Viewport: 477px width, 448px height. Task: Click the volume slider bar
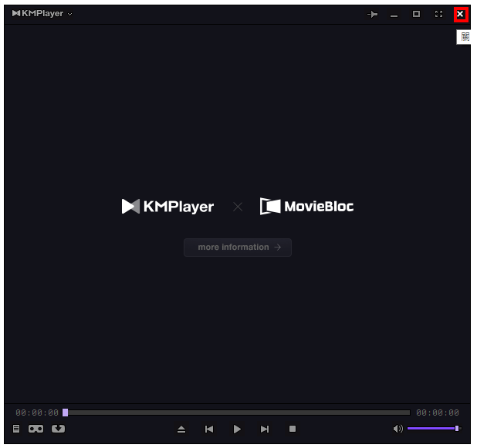435,429
